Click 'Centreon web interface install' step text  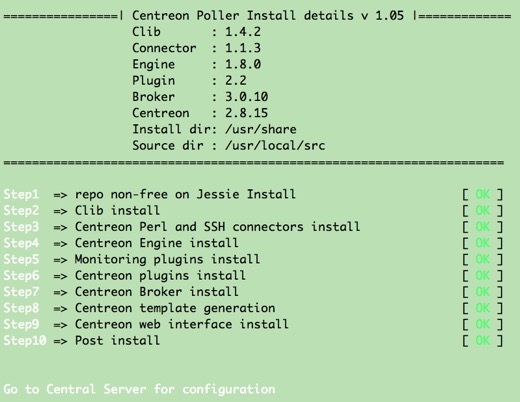(182, 324)
